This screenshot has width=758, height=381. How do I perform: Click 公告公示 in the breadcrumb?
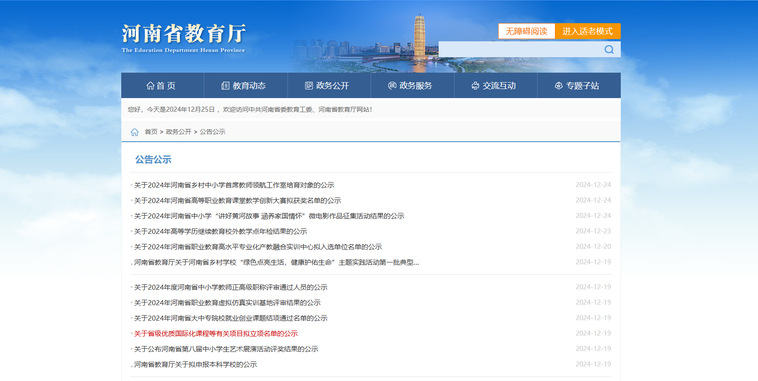tap(212, 132)
